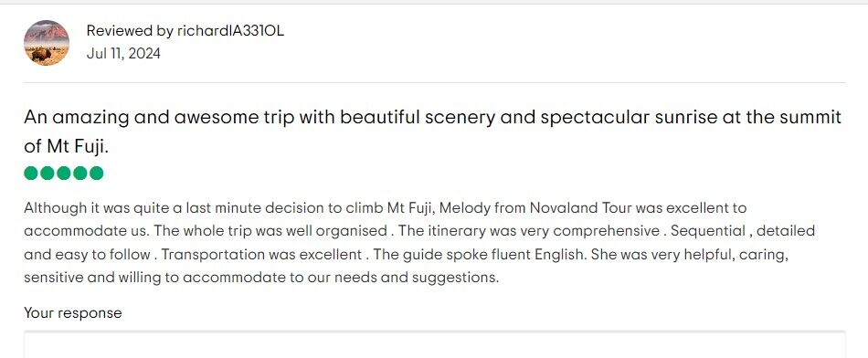Click the words 'Reviewed by' near the avatar
Viewport: 868px width, 358px height.
click(130, 31)
